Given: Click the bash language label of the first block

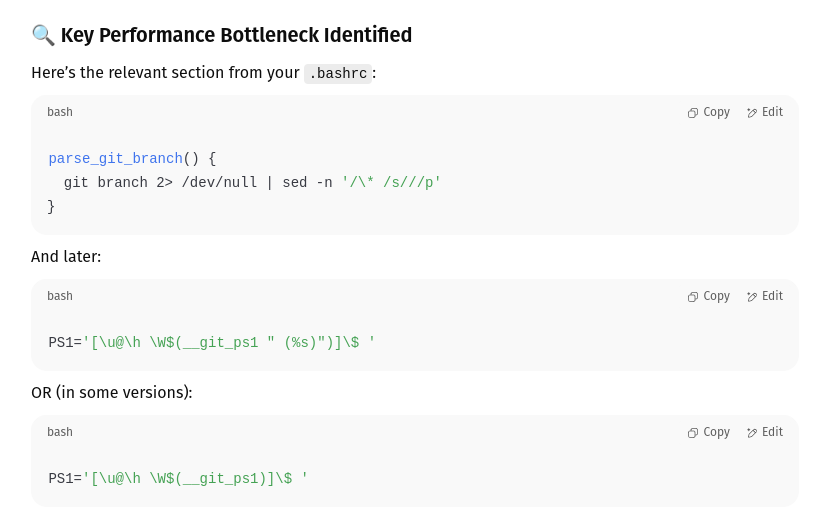Looking at the screenshot, I should (x=60, y=112).
